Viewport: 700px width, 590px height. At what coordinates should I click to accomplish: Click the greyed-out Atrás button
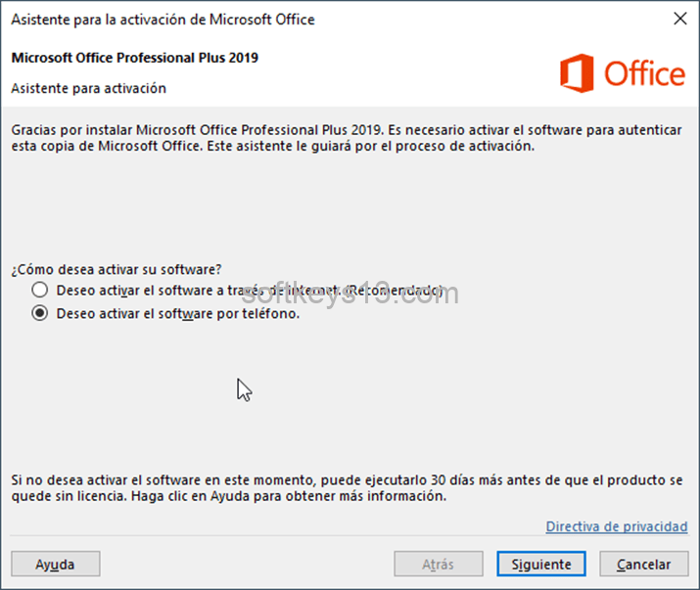(x=438, y=565)
